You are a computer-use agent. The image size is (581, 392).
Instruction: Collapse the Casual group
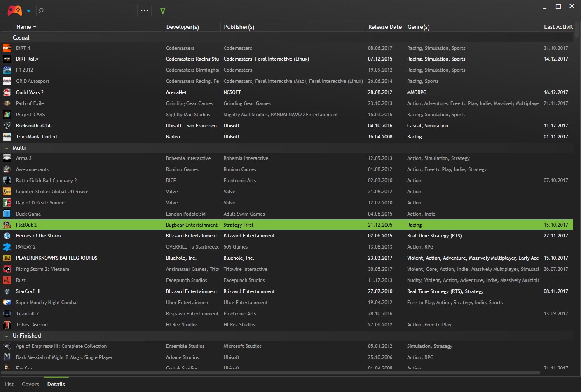click(7, 38)
